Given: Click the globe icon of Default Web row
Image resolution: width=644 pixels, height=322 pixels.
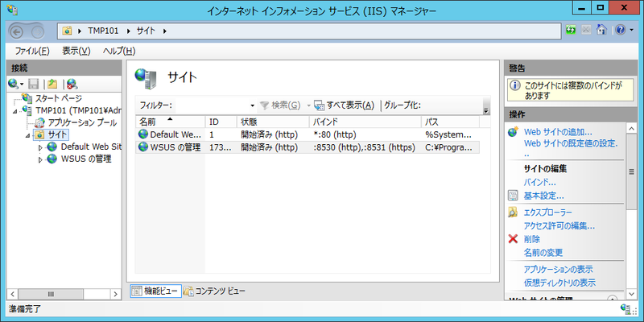Looking at the screenshot, I should pyautogui.click(x=143, y=134).
